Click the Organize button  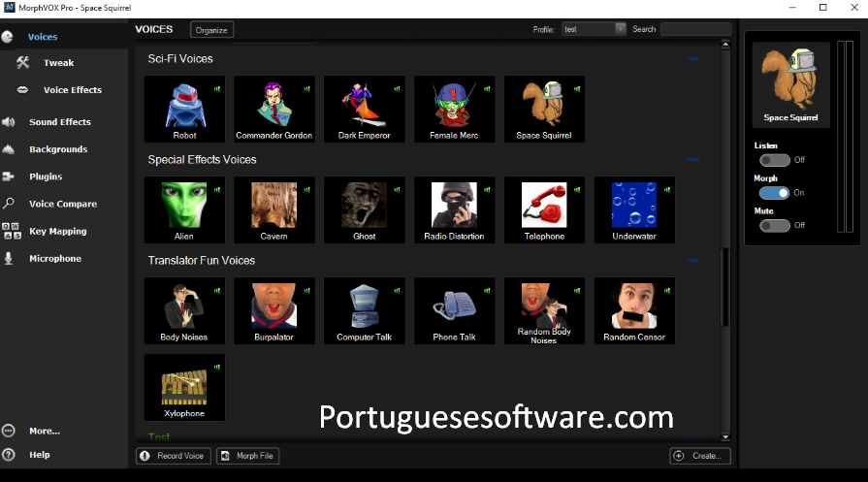point(211,30)
